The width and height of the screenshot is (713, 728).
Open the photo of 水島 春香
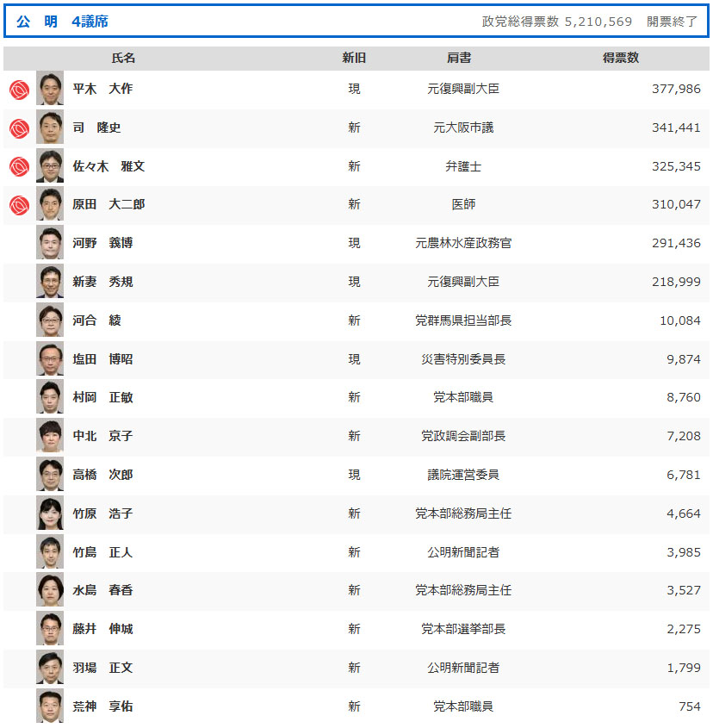point(50,590)
